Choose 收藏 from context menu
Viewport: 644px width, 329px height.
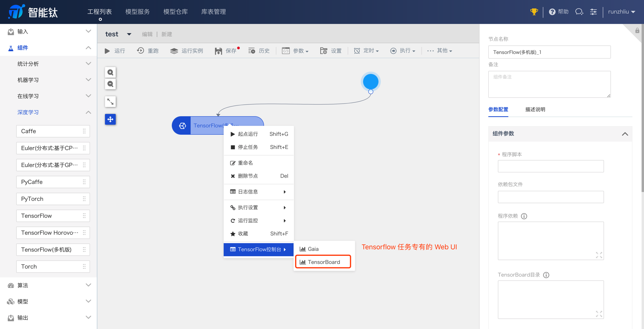259,234
